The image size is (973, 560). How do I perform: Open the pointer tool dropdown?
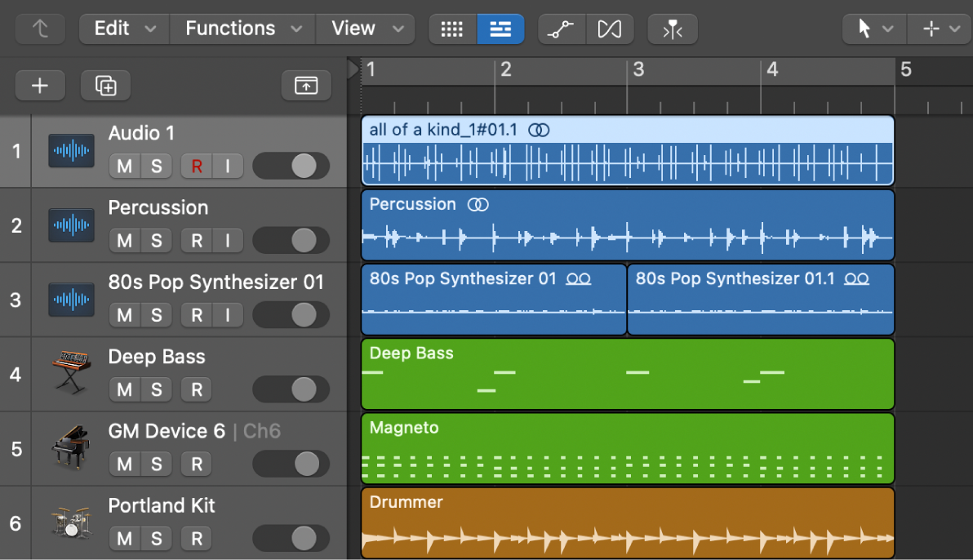874,29
